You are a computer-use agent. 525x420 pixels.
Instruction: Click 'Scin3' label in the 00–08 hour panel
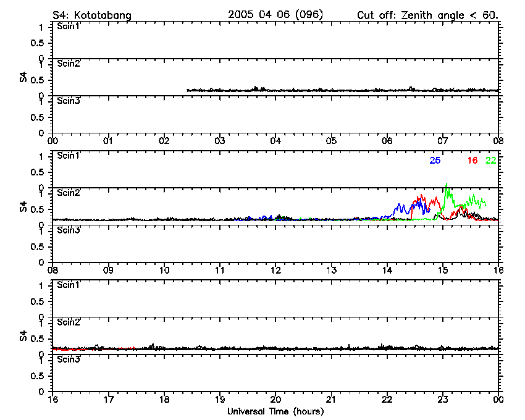pyautogui.click(x=69, y=101)
